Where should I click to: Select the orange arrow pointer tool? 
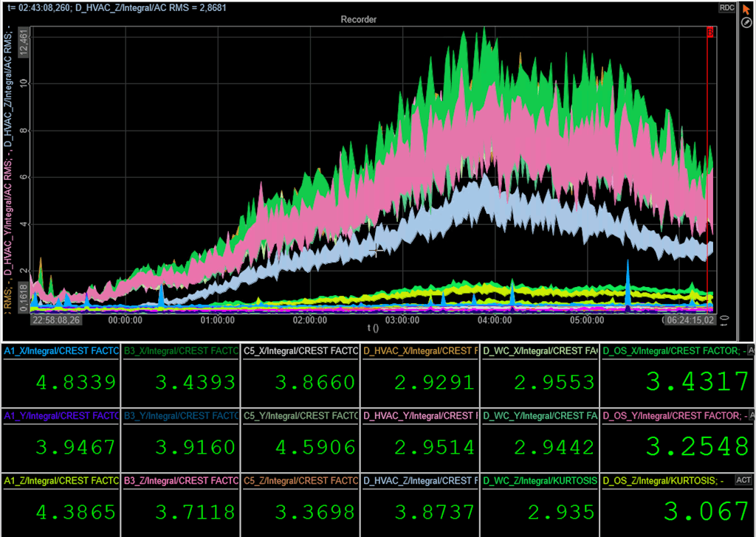(x=746, y=10)
